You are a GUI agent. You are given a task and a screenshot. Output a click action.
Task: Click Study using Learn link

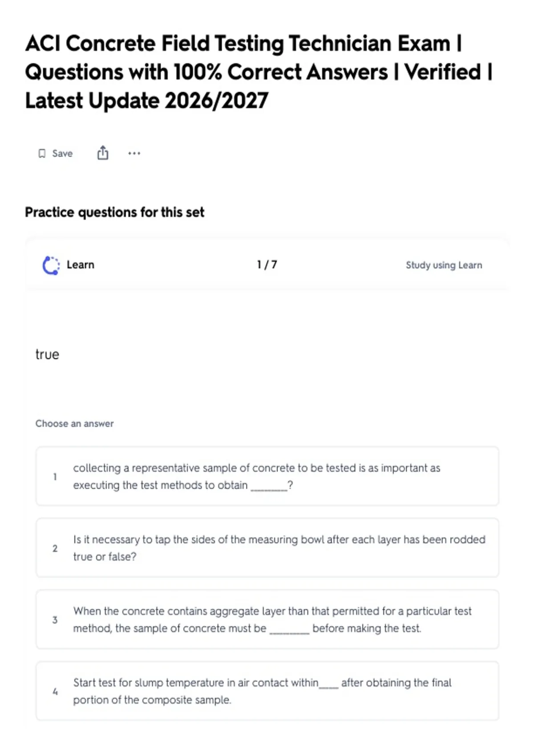coord(444,265)
